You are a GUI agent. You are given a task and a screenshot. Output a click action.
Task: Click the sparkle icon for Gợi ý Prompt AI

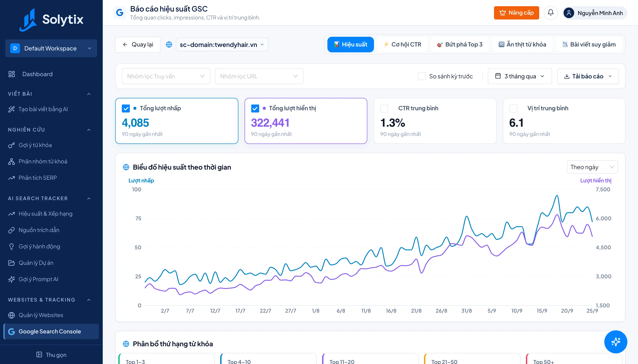click(x=12, y=279)
